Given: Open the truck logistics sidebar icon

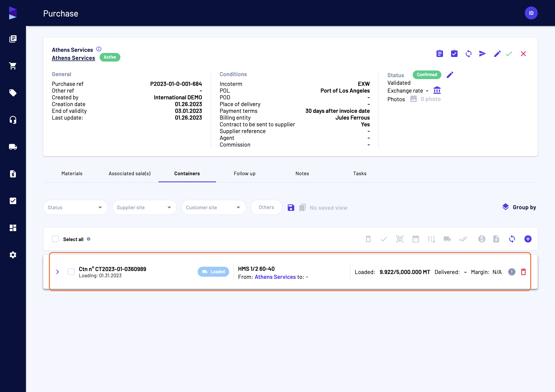Looking at the screenshot, I should click(x=13, y=147).
